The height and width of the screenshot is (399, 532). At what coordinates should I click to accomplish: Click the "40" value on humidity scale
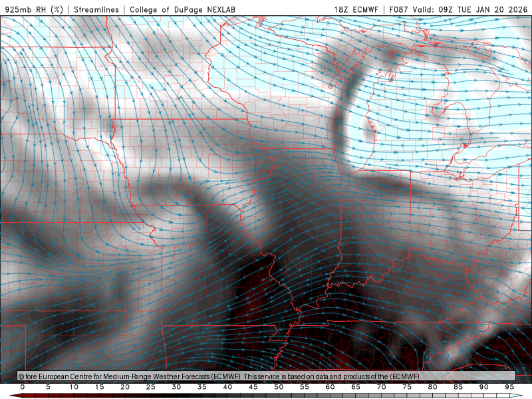coord(227,387)
